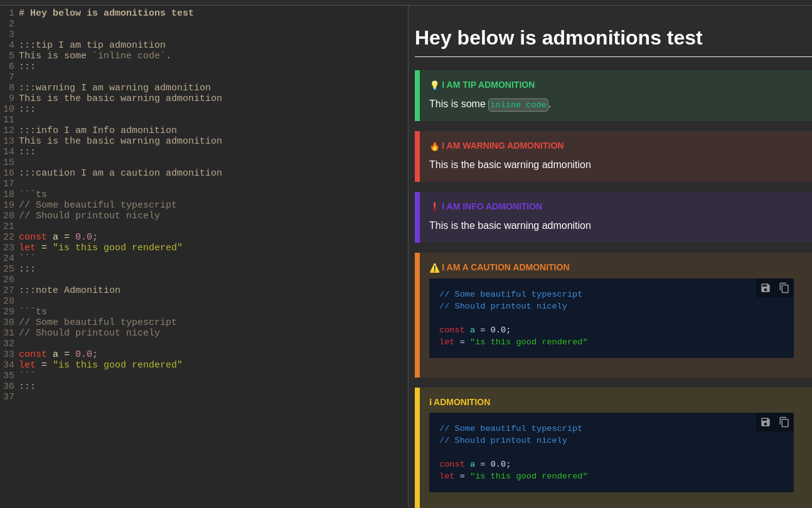Click the fire icon in the warning admonition
Image resolution: width=812 pixels, height=508 pixels.
(x=434, y=146)
